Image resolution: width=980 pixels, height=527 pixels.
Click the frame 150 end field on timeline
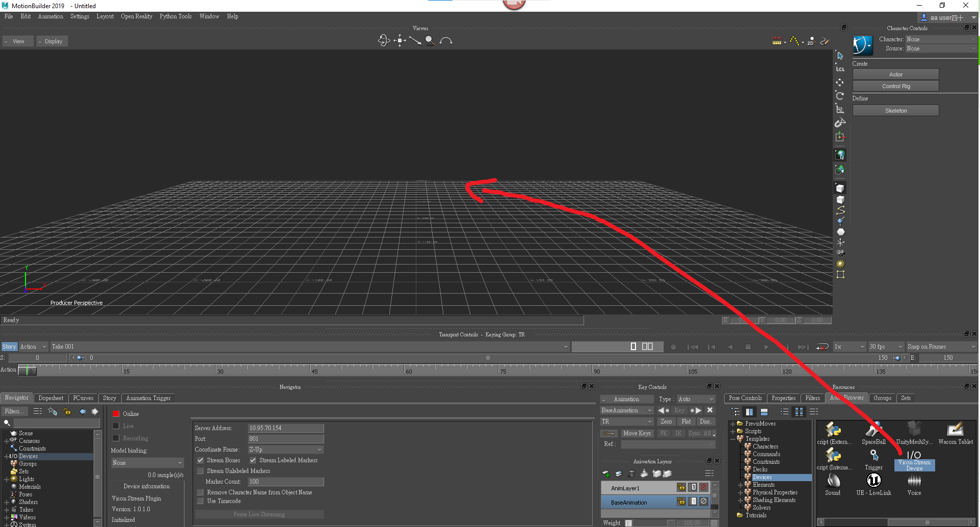point(947,357)
